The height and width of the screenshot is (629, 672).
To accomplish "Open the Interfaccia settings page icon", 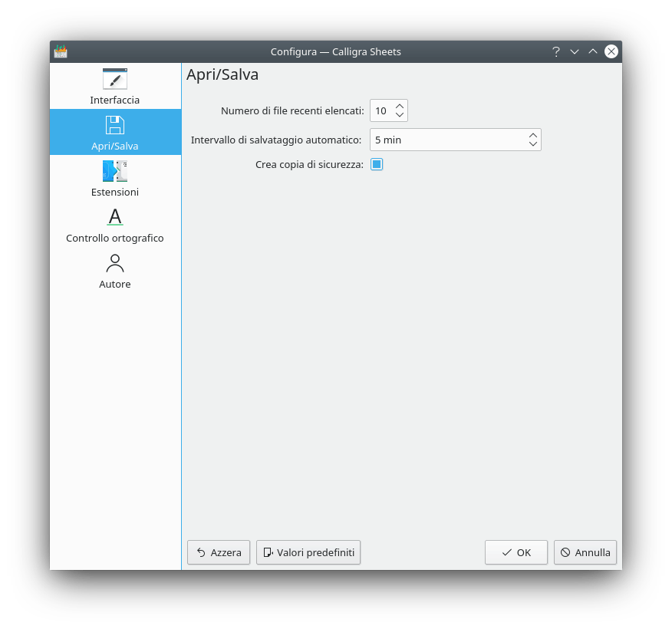I will tap(115, 79).
